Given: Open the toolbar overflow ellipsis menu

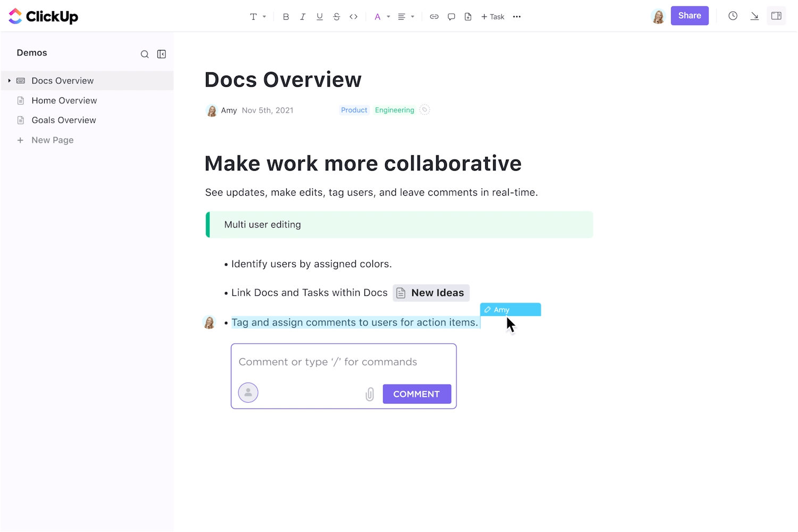Looking at the screenshot, I should (x=517, y=16).
